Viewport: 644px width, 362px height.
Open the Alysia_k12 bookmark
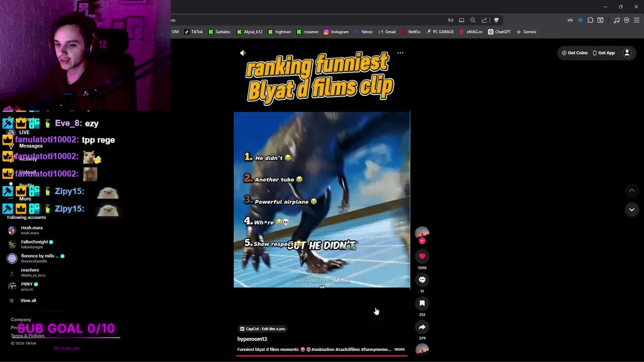(250, 32)
